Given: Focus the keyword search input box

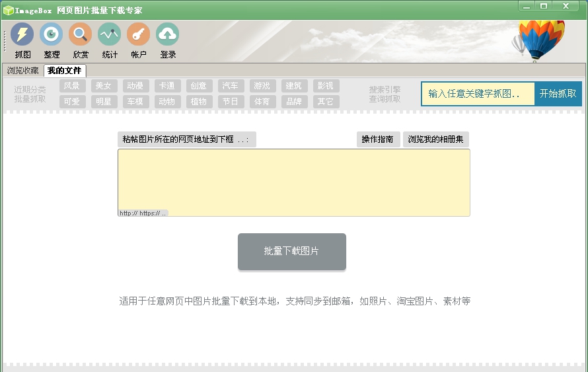Looking at the screenshot, I should pyautogui.click(x=478, y=94).
